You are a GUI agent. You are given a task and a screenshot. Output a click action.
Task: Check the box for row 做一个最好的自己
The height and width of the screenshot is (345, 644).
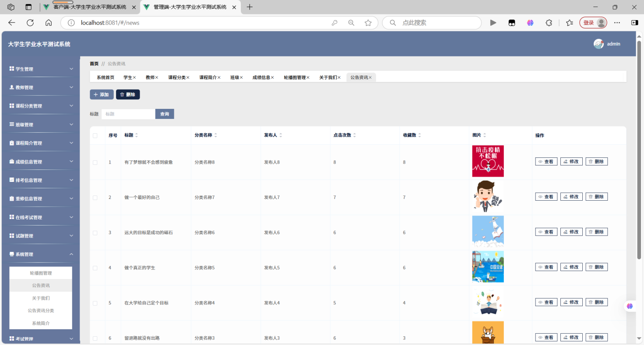(x=95, y=198)
